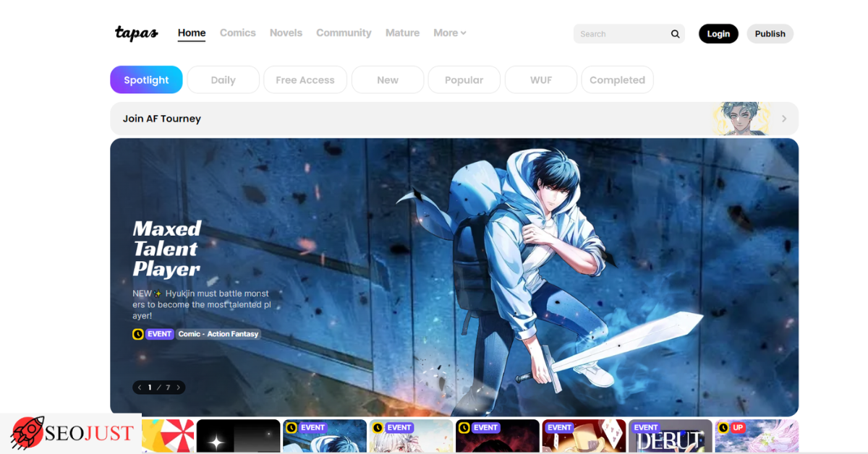868x454 pixels.
Task: Go to the Community page
Action: click(x=344, y=33)
